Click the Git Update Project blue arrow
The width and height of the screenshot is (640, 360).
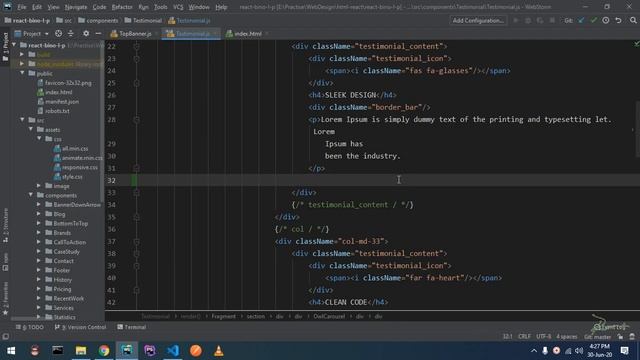pos(581,20)
